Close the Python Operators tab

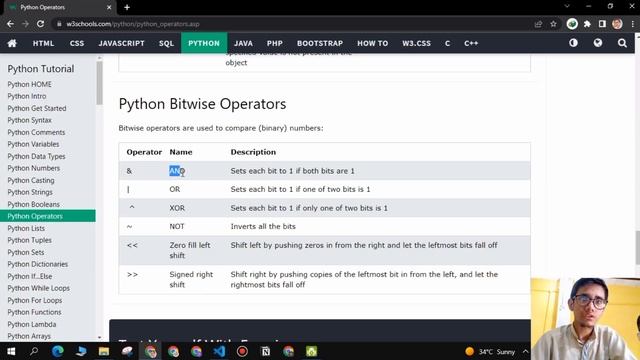point(109,7)
